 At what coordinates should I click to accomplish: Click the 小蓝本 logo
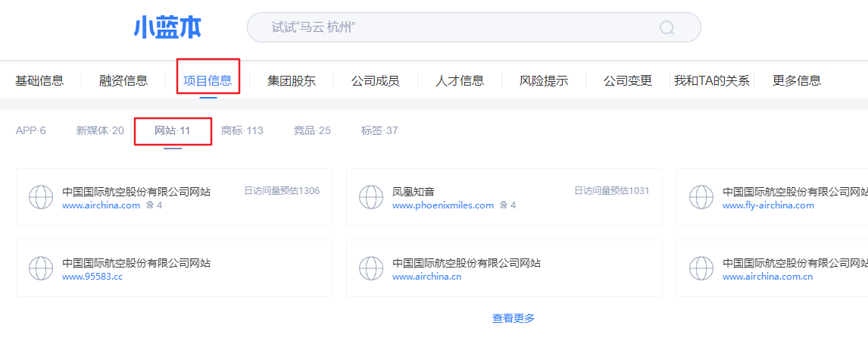click(x=167, y=28)
